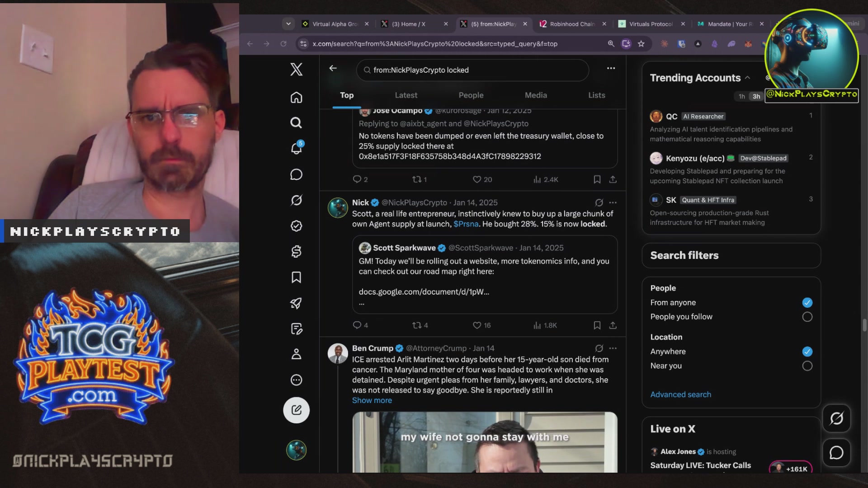Viewport: 868px width, 488px height.
Task: Open more menu on Nick's Jan 14 post
Action: click(x=613, y=203)
